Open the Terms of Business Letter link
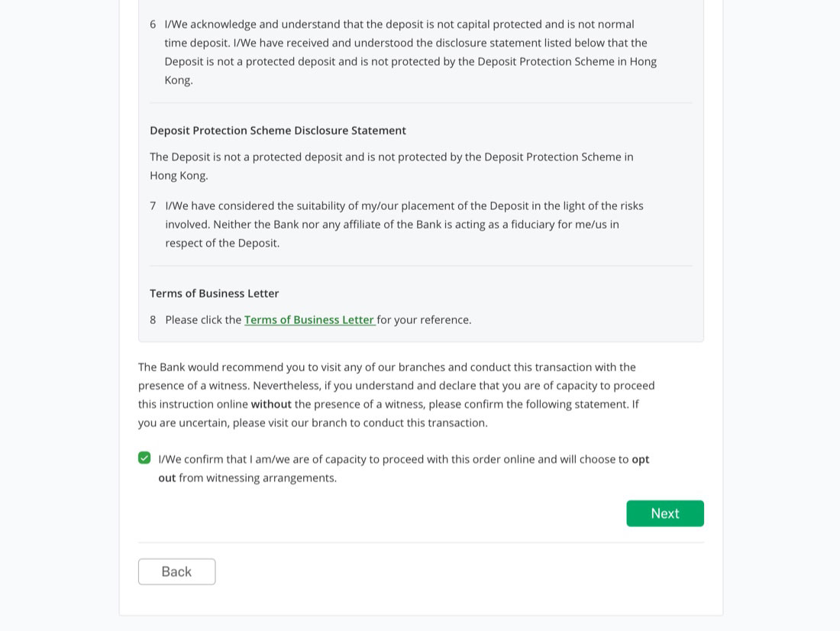 (309, 320)
